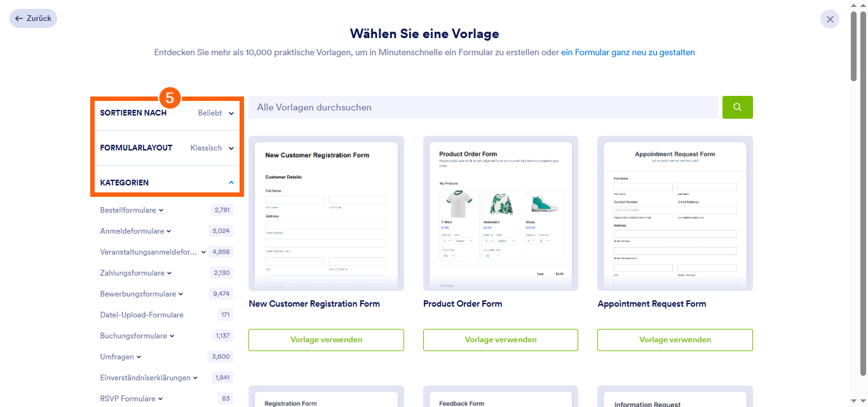Viewport: 868px width, 407px height.
Task: Expand the Veranstaltungsanmeldeformulare chevron
Action: [x=203, y=252]
